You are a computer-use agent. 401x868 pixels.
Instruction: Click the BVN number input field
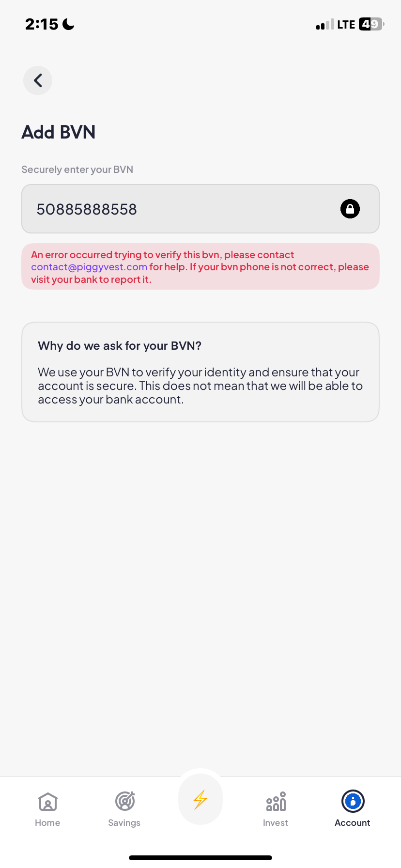click(x=184, y=209)
